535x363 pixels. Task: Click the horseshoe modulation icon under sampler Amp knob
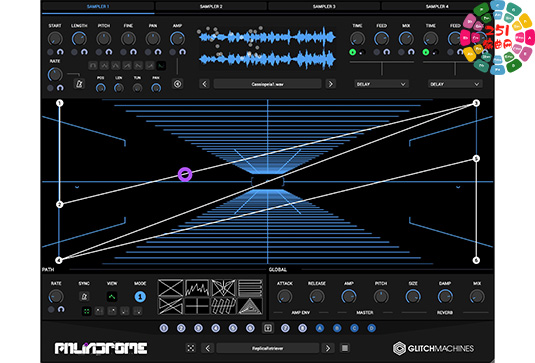click(x=183, y=52)
